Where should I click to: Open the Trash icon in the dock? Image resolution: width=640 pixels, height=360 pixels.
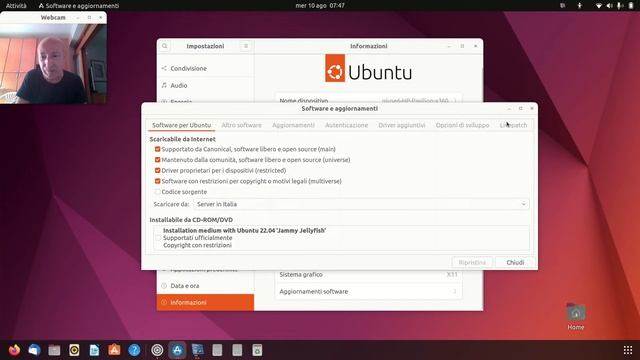[257, 350]
